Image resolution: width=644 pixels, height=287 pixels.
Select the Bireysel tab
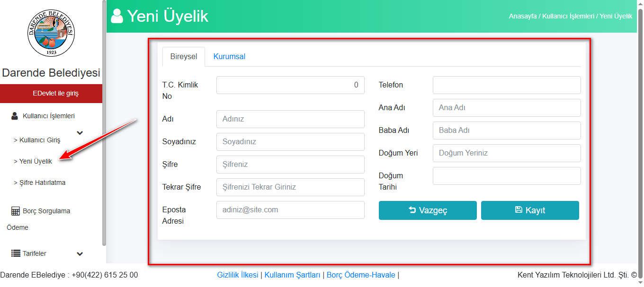pos(184,57)
